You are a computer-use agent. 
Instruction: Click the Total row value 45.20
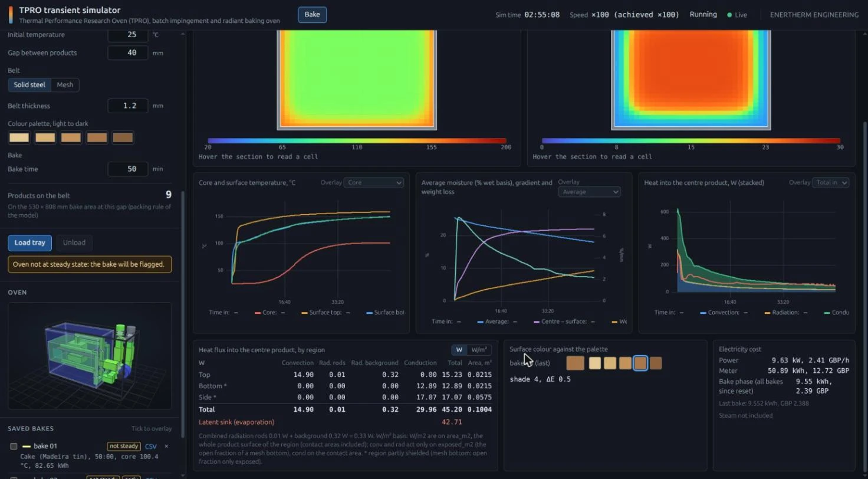(452, 409)
